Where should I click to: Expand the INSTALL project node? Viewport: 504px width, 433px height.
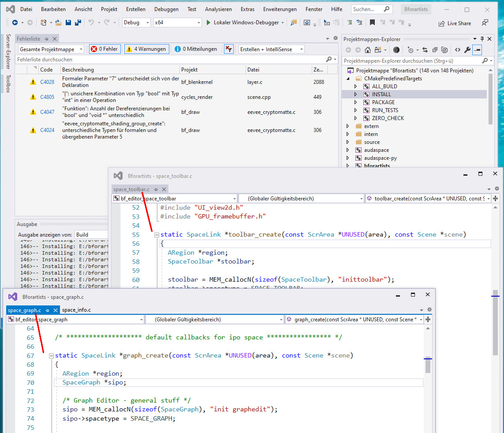355,94
